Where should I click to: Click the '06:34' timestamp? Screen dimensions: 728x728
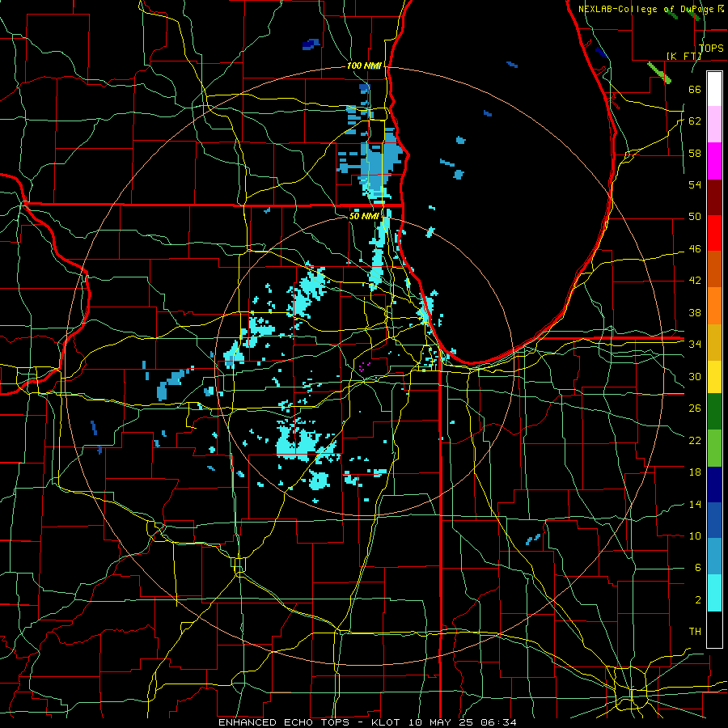click(498, 722)
